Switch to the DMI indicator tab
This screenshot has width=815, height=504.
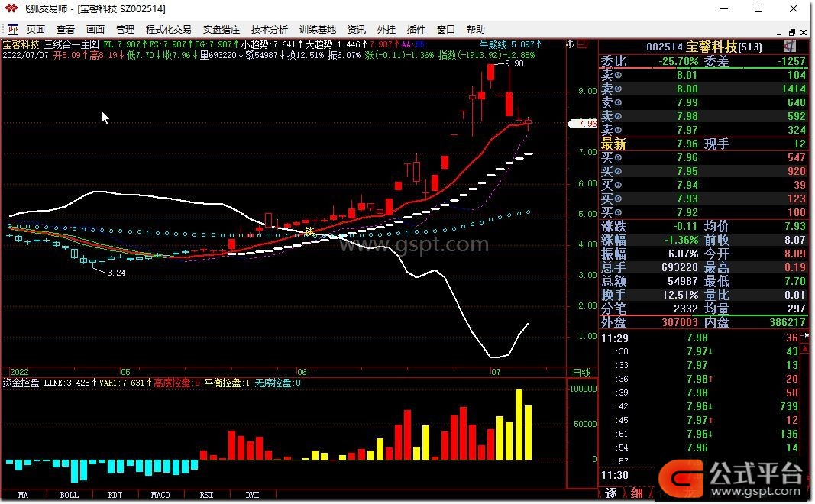coord(252,495)
